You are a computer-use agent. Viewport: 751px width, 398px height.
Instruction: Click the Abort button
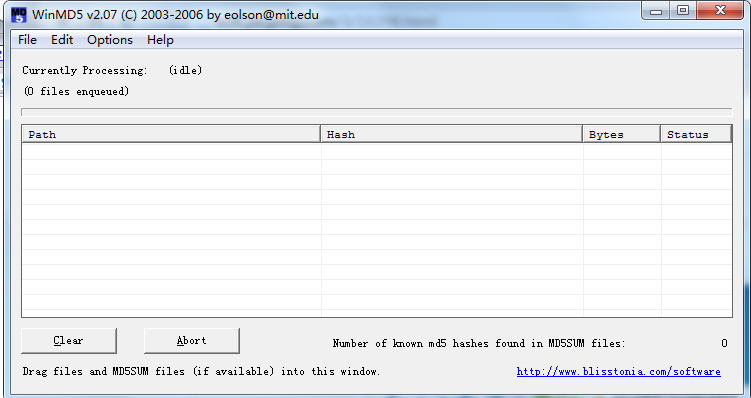tap(192, 341)
